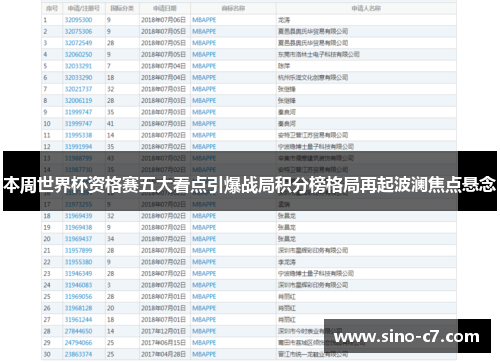Viewport: 500px width, 362px height.
Task: Open application number 31946083
Action: 78,285
